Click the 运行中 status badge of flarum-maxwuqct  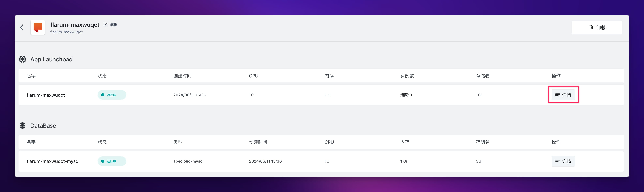(112, 95)
